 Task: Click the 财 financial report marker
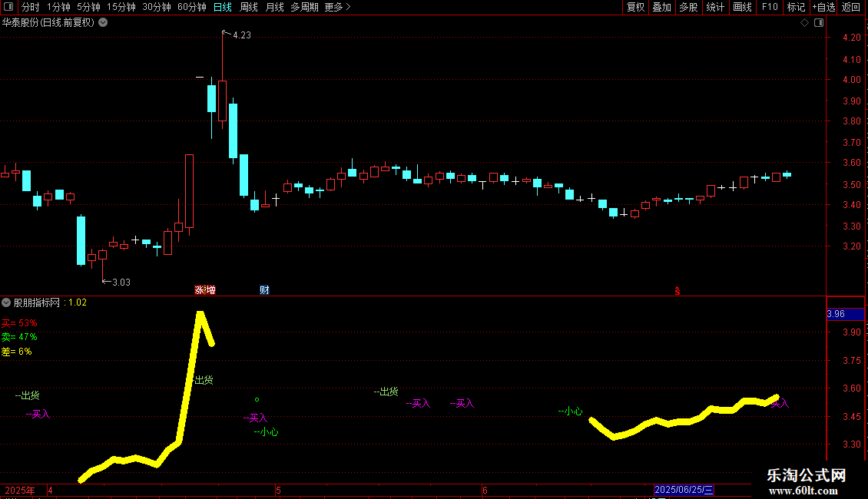click(264, 290)
